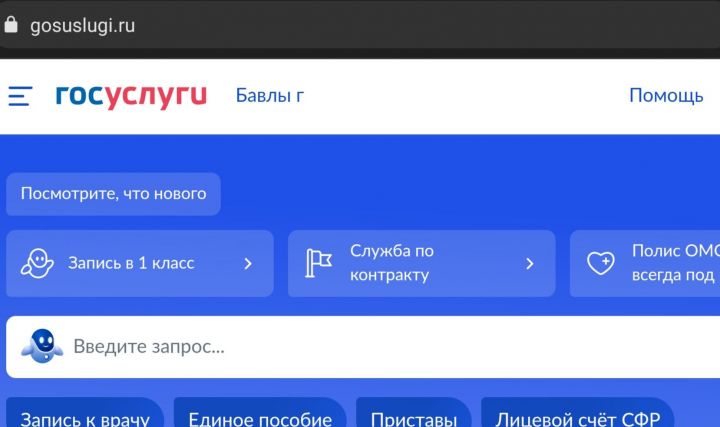Open the Запись в 1 класс card
This screenshot has width=720, height=427.
[140, 264]
